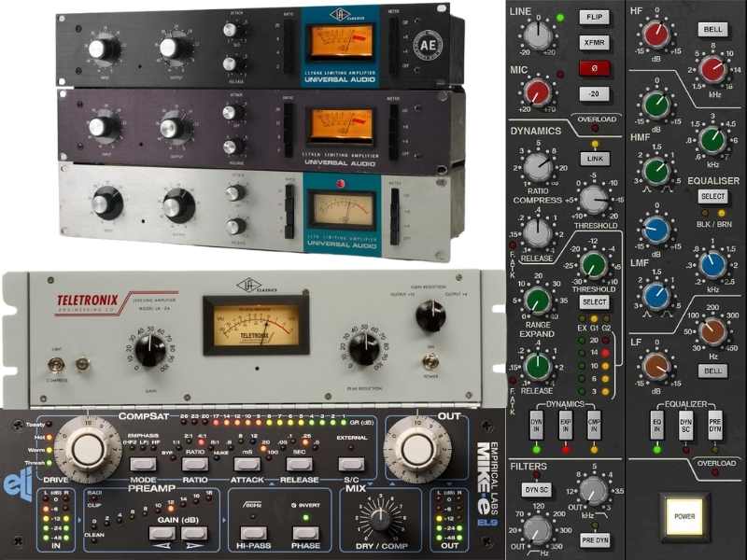The width and height of the screenshot is (747, 560).
Task: Toggle the XFMR transformer button
Action: [x=594, y=42]
